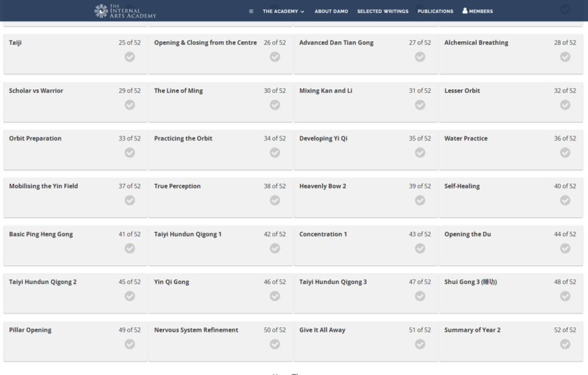
Task: Open the Nervous System Refinement lesson
Action: coord(196,330)
